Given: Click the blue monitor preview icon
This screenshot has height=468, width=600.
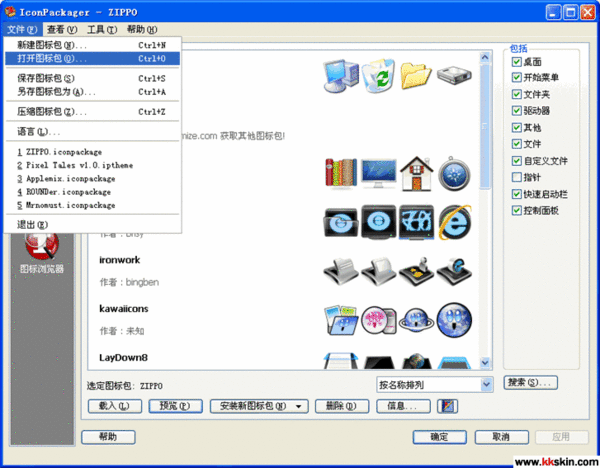Looking at the screenshot, I should coord(378,174).
